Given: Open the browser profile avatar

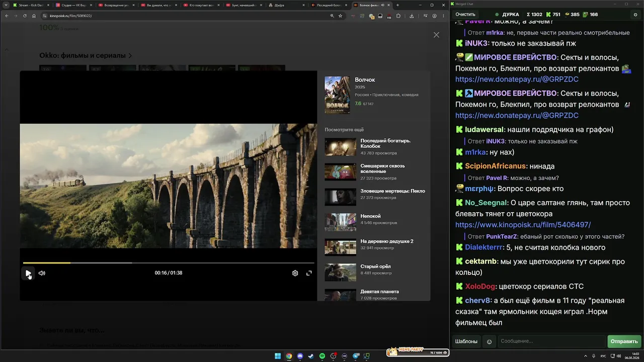Looking at the screenshot, I should click(x=434, y=16).
